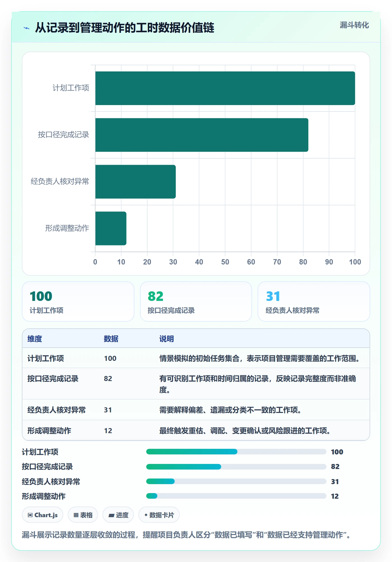Click the 计划工作项 bar in the chart
The image size is (392, 562).
(x=225, y=88)
